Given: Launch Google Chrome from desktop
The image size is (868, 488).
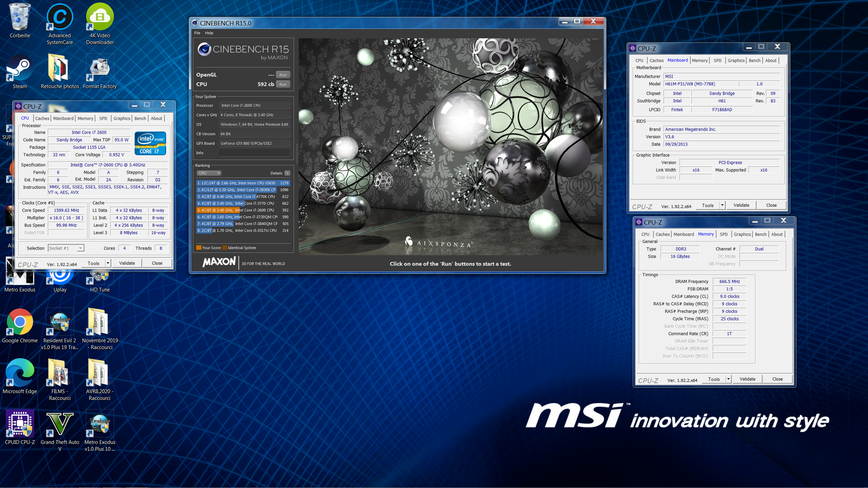Looking at the screenshot, I should [20, 325].
